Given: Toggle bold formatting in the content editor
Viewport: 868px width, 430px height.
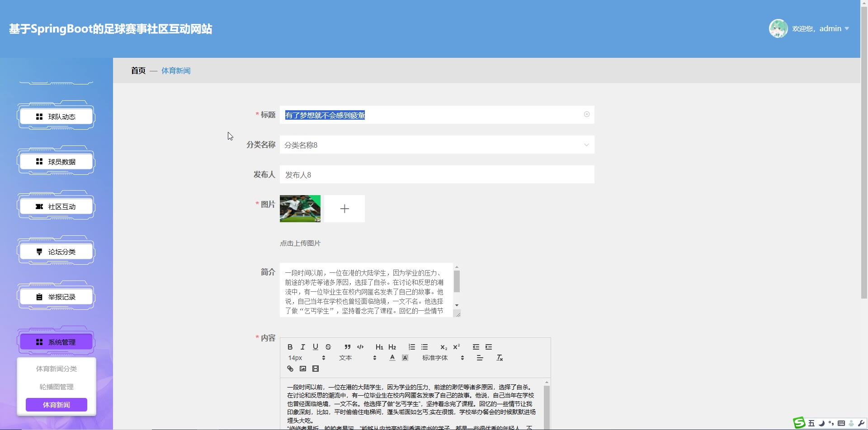Looking at the screenshot, I should pyautogui.click(x=290, y=347).
